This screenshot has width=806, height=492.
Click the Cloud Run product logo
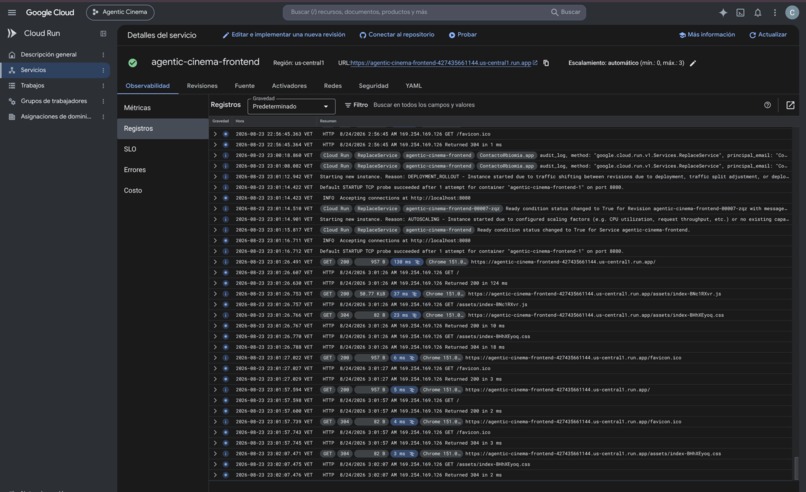11,33
